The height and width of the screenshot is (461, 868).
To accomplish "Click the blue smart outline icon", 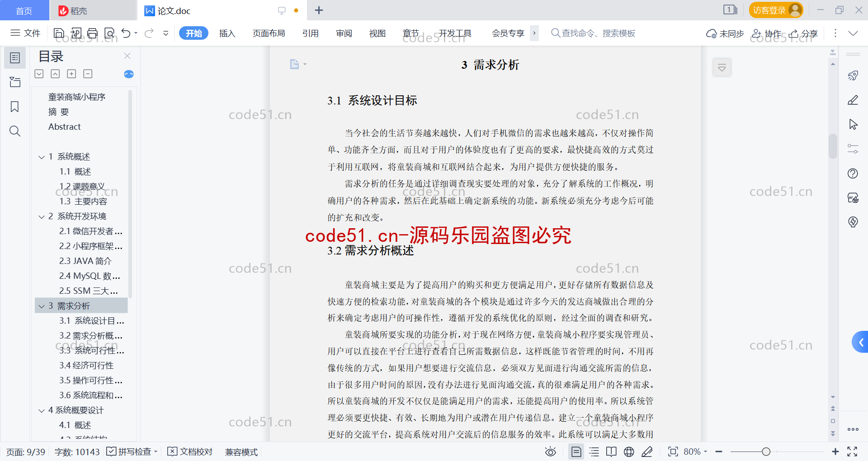I will pos(129,74).
